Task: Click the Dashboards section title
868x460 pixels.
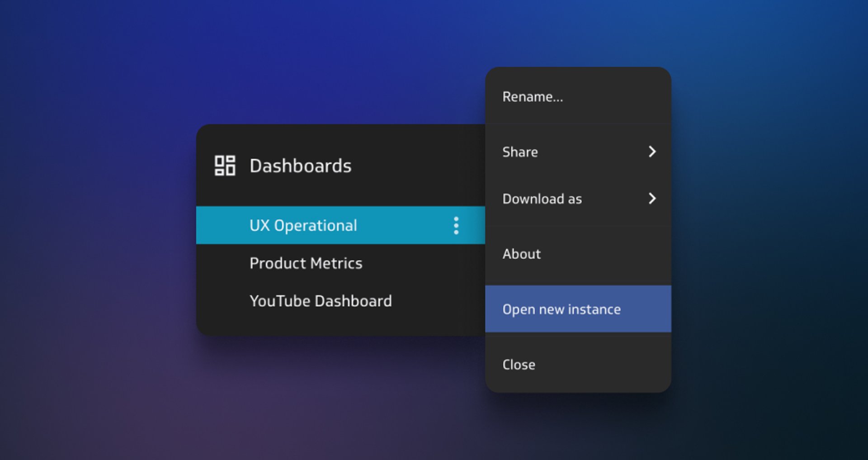Action: (x=300, y=166)
